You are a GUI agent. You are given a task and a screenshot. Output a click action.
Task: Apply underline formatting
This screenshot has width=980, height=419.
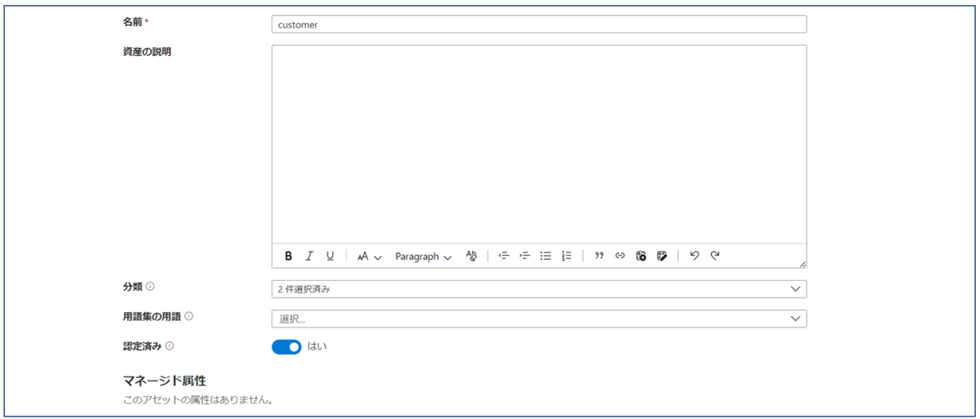point(330,257)
